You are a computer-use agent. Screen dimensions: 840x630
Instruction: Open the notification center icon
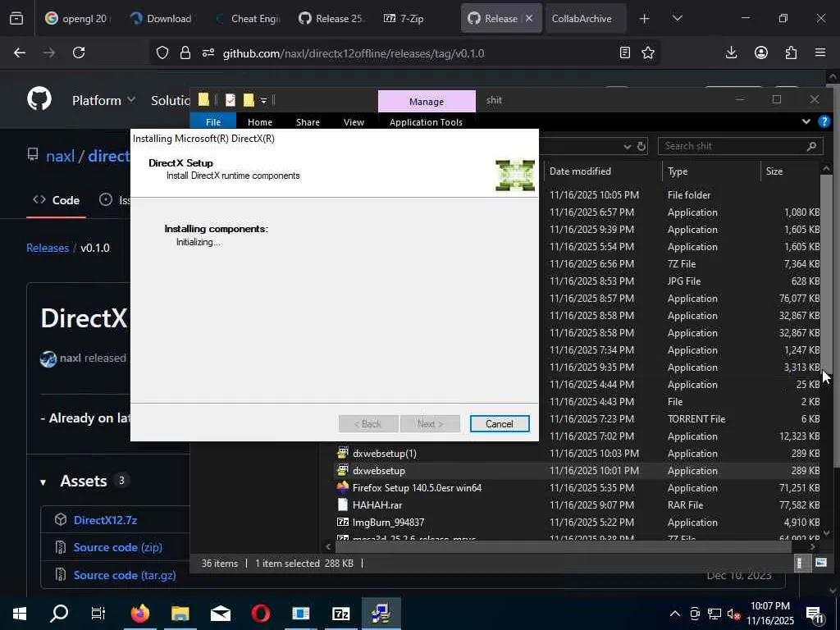tap(815, 614)
